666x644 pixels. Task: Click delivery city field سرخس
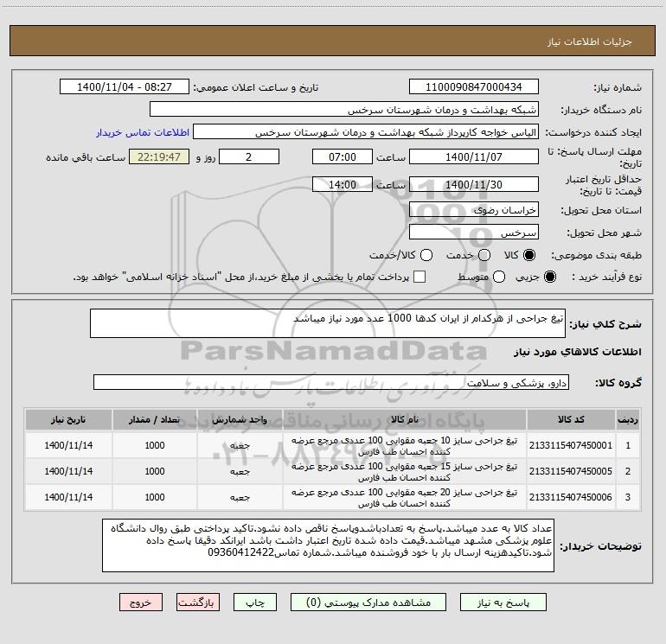474,233
